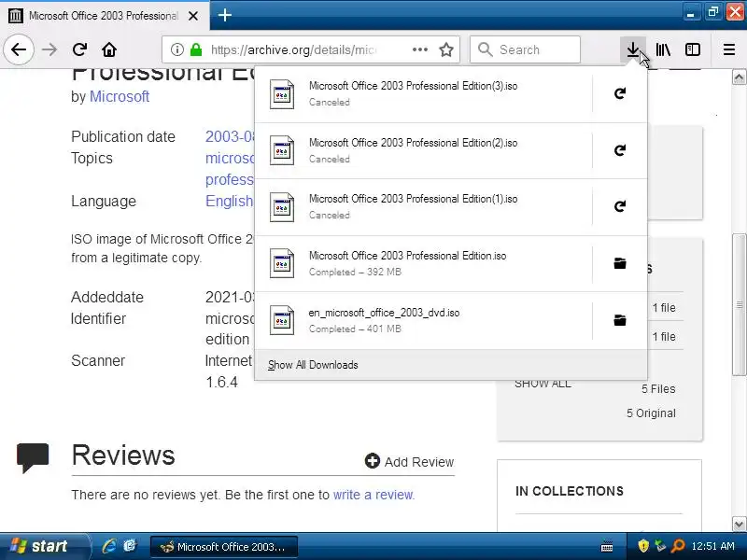Click the Reviews speech bubble icon
The height and width of the screenshot is (560, 747).
pos(33,457)
